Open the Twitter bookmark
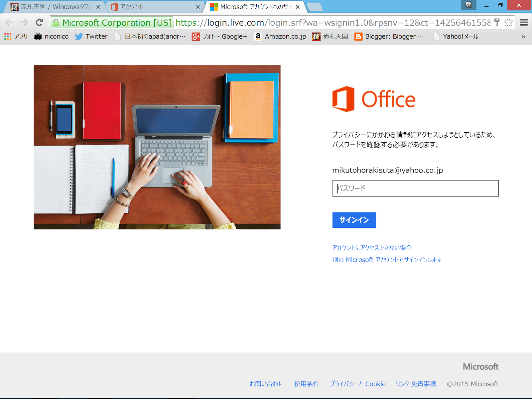532x399 pixels. 91,36
